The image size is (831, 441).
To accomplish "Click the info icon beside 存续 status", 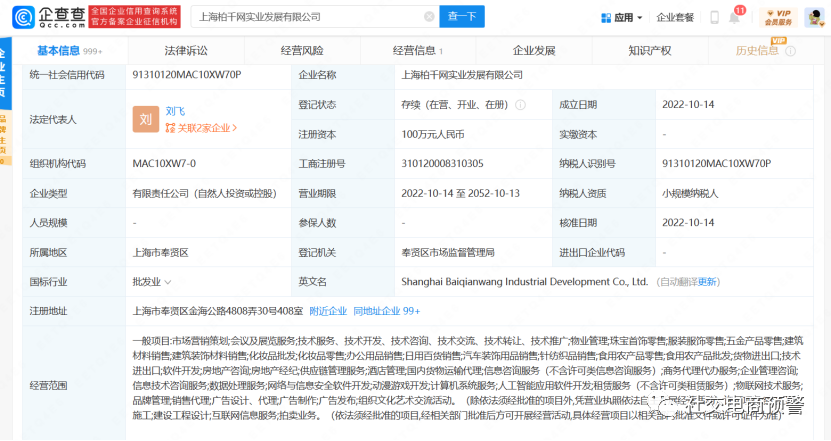I will (x=520, y=105).
